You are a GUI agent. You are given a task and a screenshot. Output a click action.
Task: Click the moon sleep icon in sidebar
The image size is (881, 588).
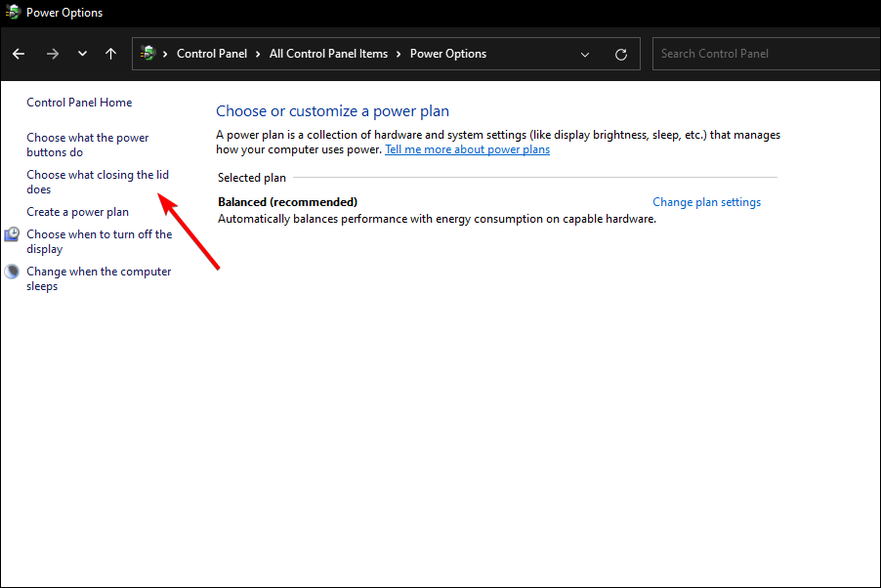12,272
